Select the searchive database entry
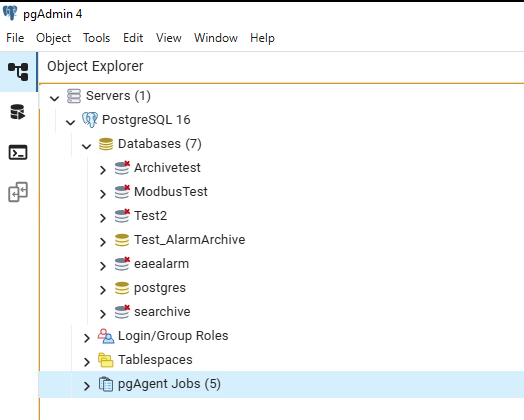The height and width of the screenshot is (420, 524). click(x=162, y=312)
